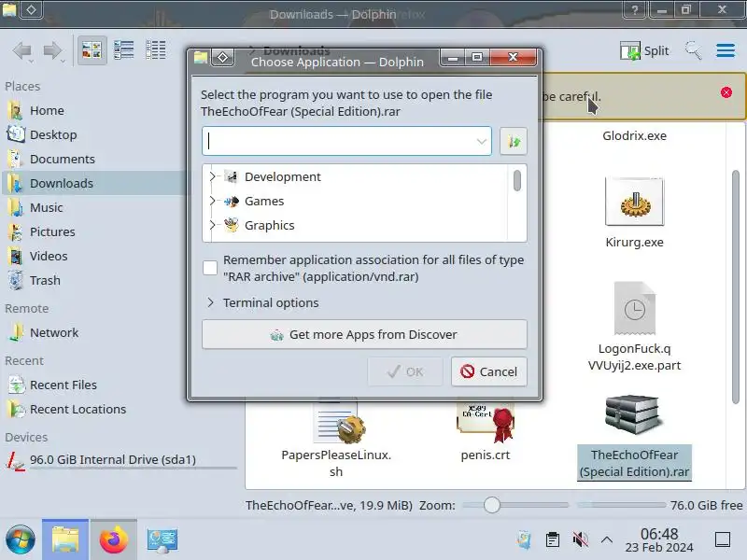Switch Dolphin to details view mode
Viewport: 747px width, 560px height.
click(155, 49)
